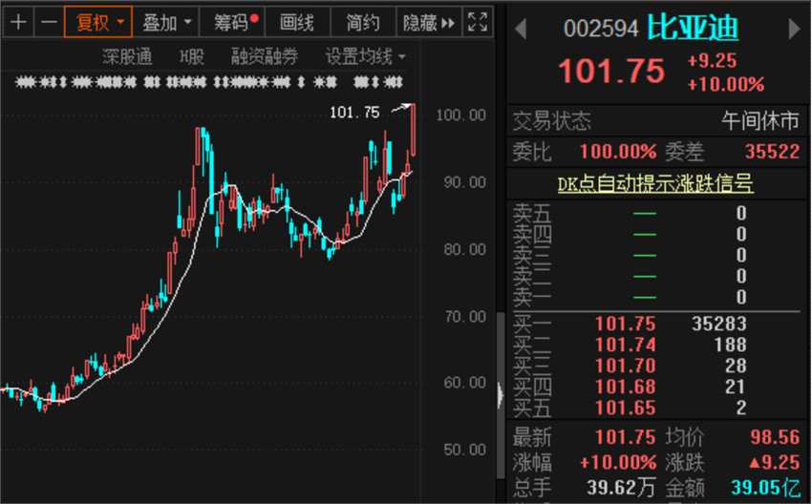Go to next stock arrow

794,29
